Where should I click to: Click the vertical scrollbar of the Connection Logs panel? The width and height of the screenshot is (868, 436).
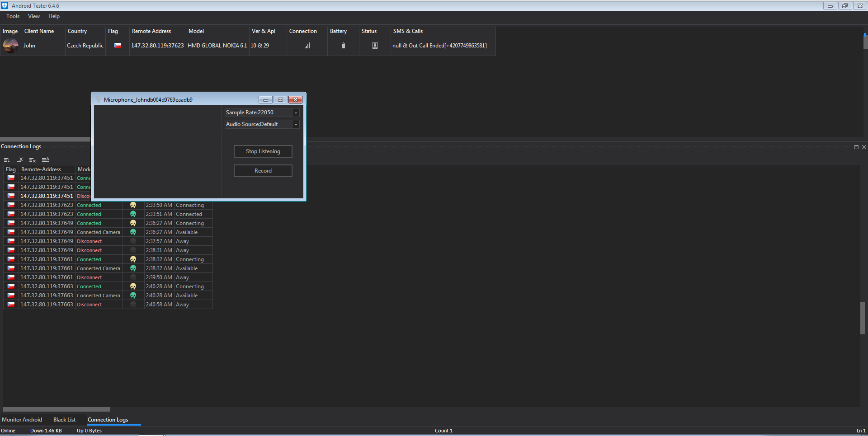point(862,319)
